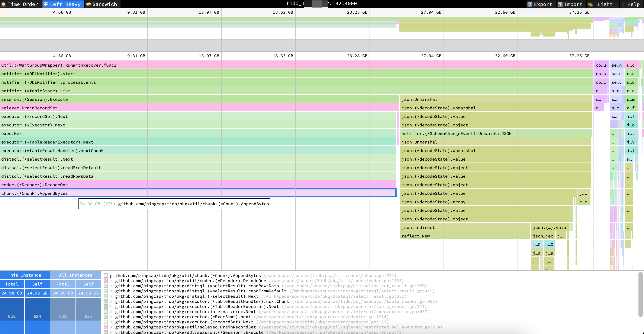Select co…u frame in top row
Viewport: 644px width, 334px height.
pyautogui.click(x=601, y=65)
